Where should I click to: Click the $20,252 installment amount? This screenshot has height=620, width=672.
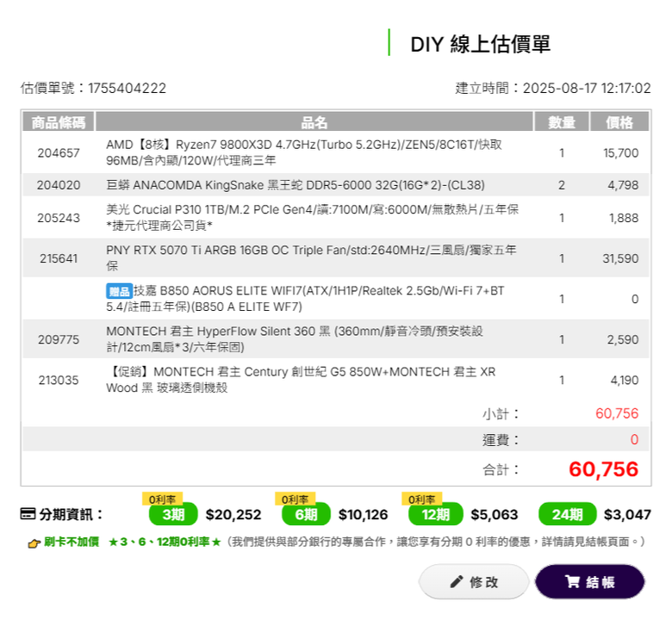tap(233, 515)
